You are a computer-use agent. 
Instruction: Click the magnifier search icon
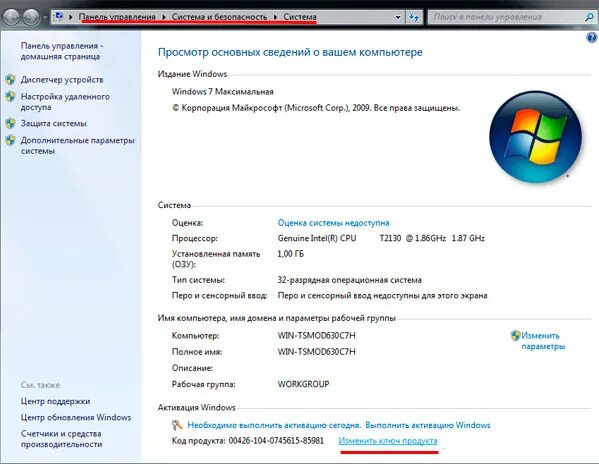tap(589, 17)
